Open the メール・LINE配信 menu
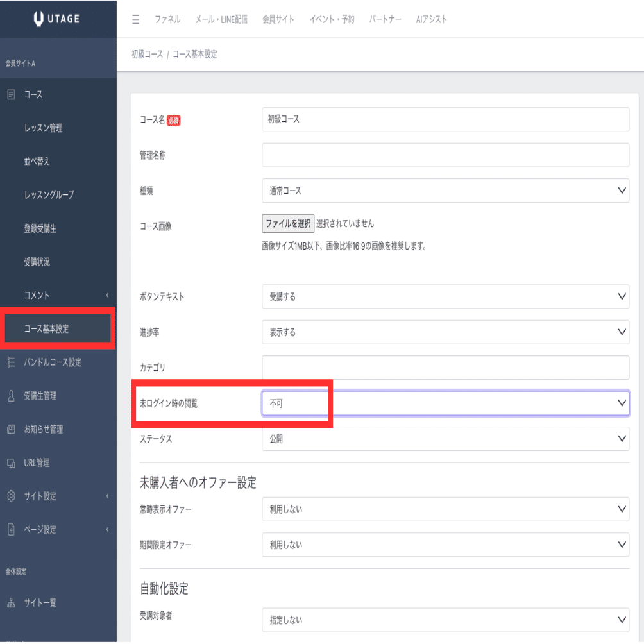The height and width of the screenshot is (644, 644). coord(221,19)
